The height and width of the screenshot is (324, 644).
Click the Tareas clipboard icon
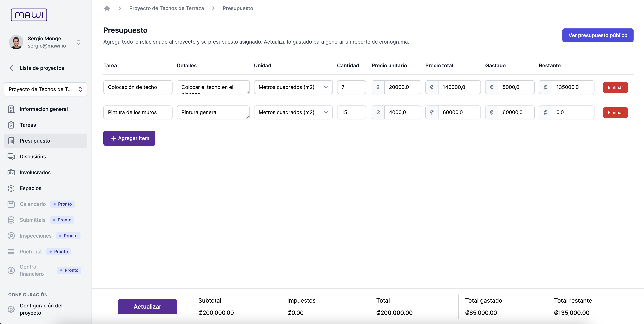11,125
